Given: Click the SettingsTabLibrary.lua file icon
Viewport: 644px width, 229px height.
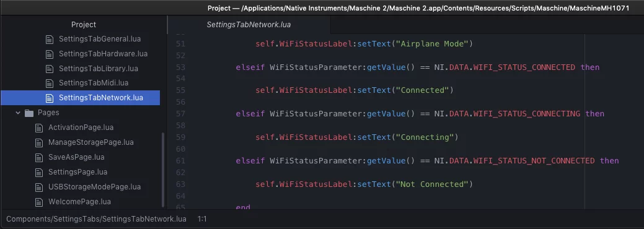Looking at the screenshot, I should tap(50, 69).
